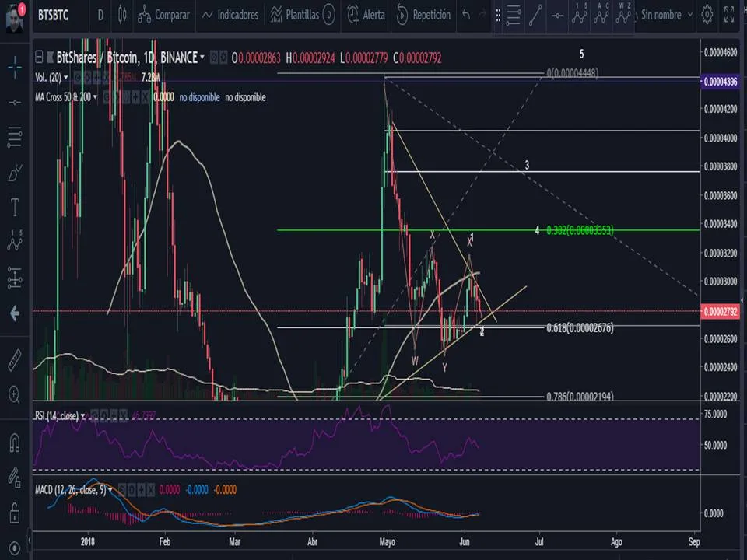Collapse the left drawing toolbar handle

tap(30, 540)
